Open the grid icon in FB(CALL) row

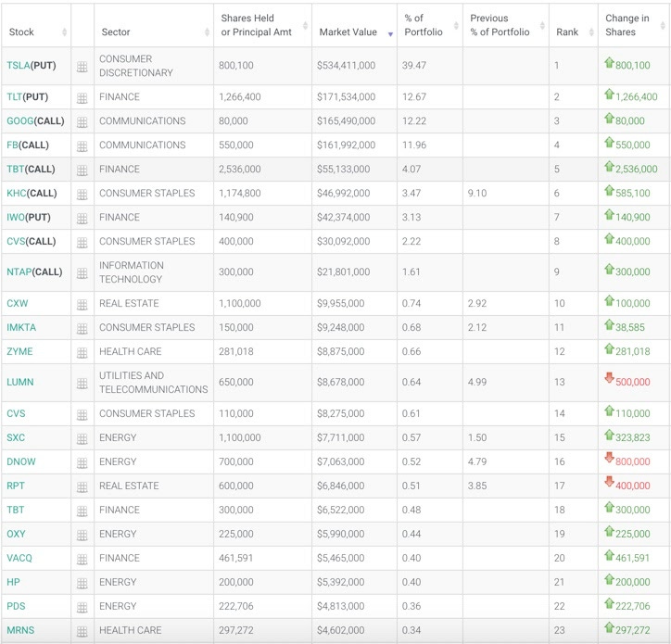[x=82, y=146]
